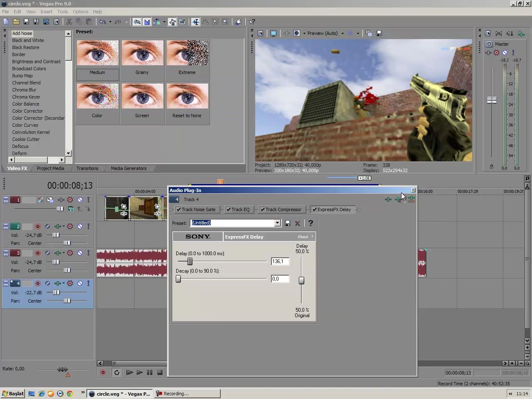Viewport: 532px width, 399px height.
Task: Create a new project from the toolbar
Action: [x=6, y=22]
